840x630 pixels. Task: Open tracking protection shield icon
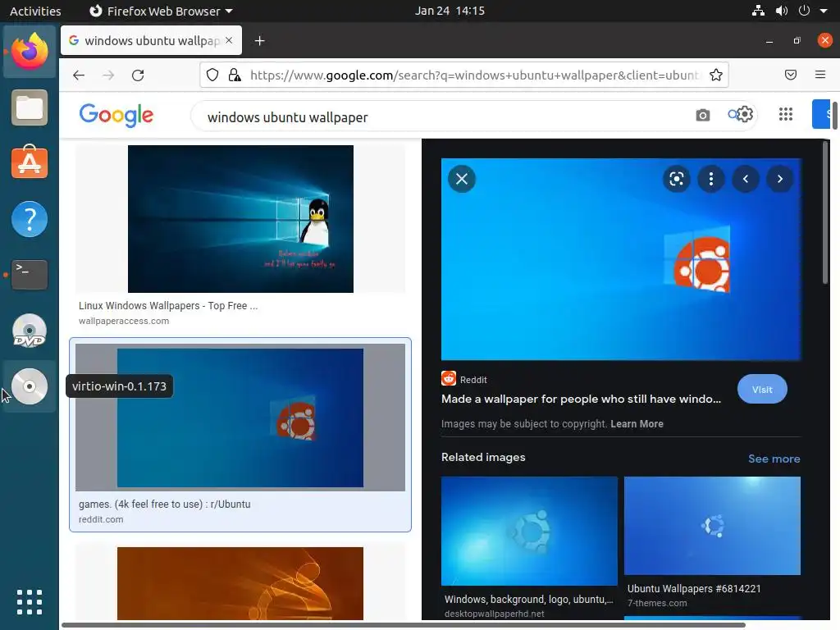point(212,75)
